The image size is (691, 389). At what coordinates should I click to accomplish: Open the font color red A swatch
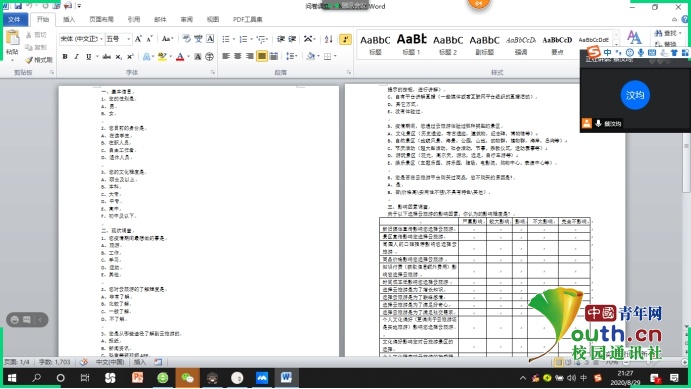(180, 56)
